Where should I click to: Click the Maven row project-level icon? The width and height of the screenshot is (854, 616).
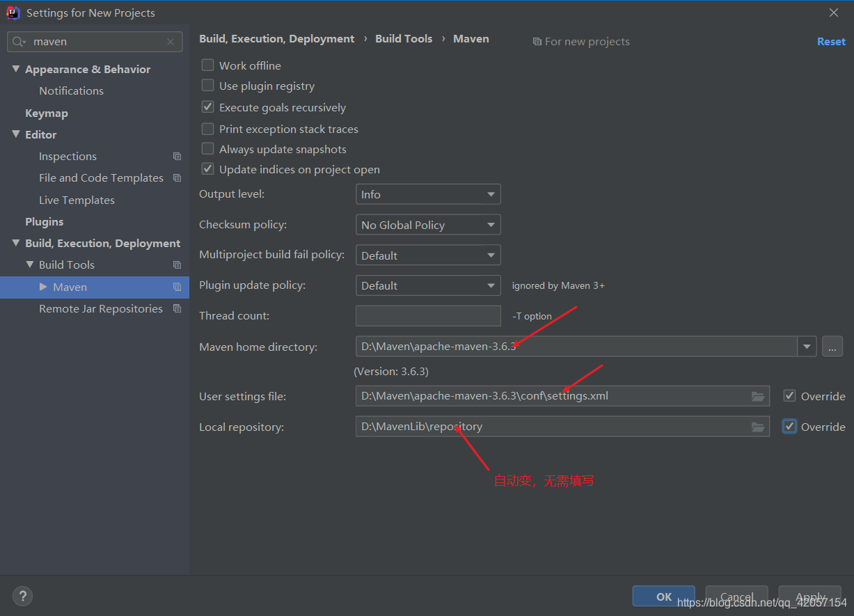tap(177, 287)
